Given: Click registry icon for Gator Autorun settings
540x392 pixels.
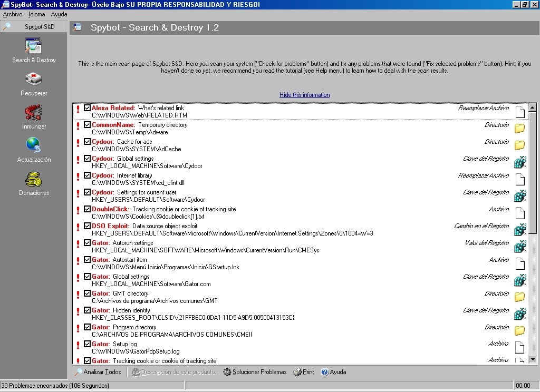Looking at the screenshot, I should tap(520, 247).
